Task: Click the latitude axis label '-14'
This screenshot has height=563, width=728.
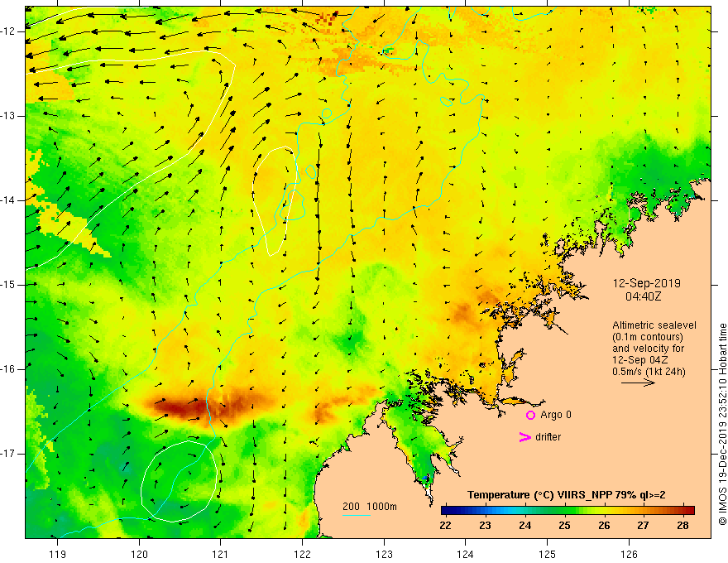Action: [x=8, y=200]
